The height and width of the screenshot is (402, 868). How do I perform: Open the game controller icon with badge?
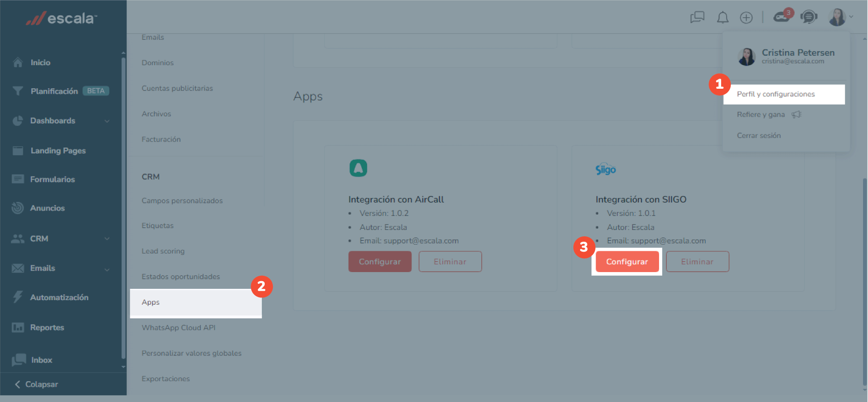[783, 16]
